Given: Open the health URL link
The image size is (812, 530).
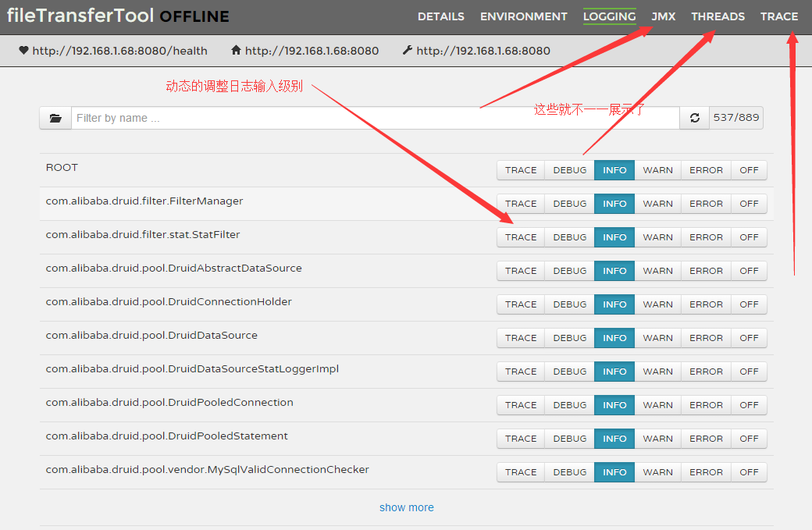Looking at the screenshot, I should (119, 51).
